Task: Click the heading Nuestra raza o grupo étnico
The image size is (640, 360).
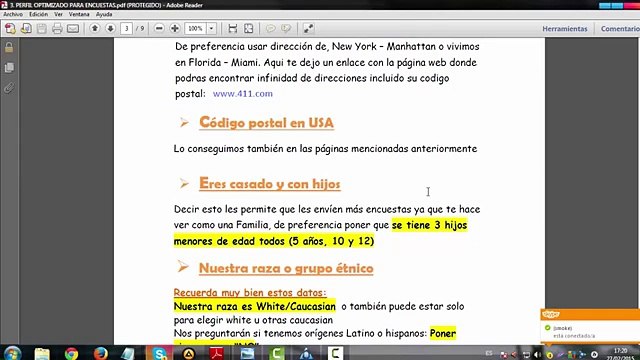Action: pos(286,268)
